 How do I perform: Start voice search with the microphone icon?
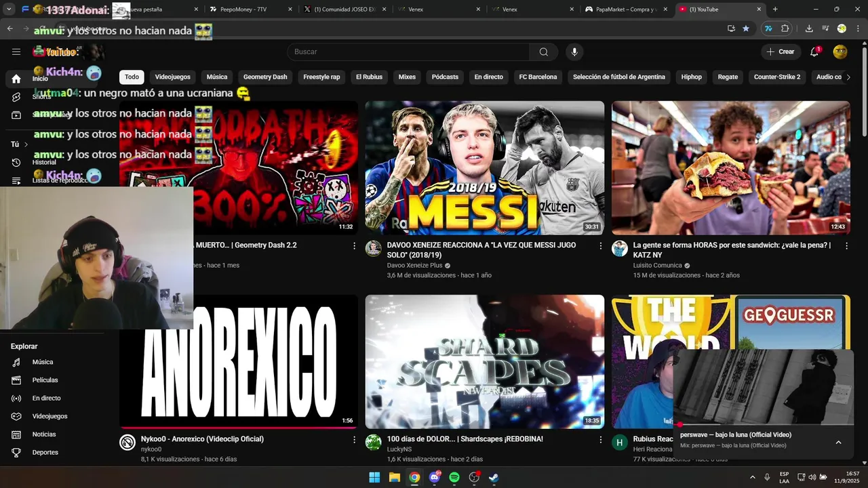(x=574, y=52)
